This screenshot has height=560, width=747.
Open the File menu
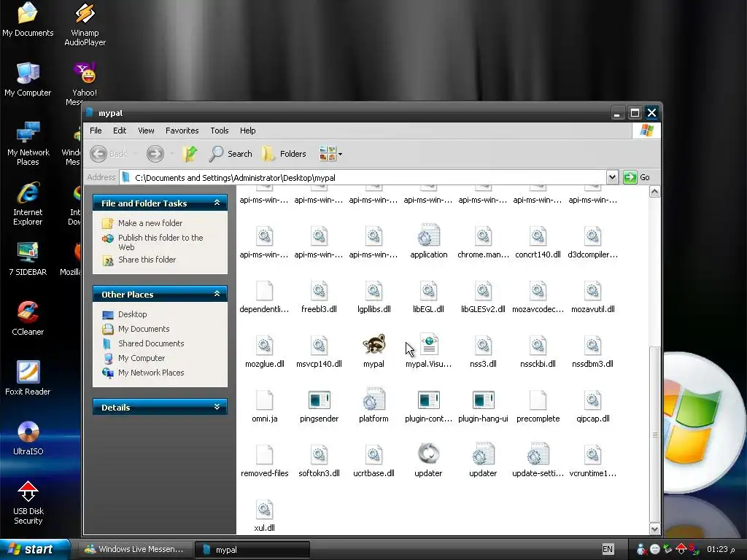[96, 131]
